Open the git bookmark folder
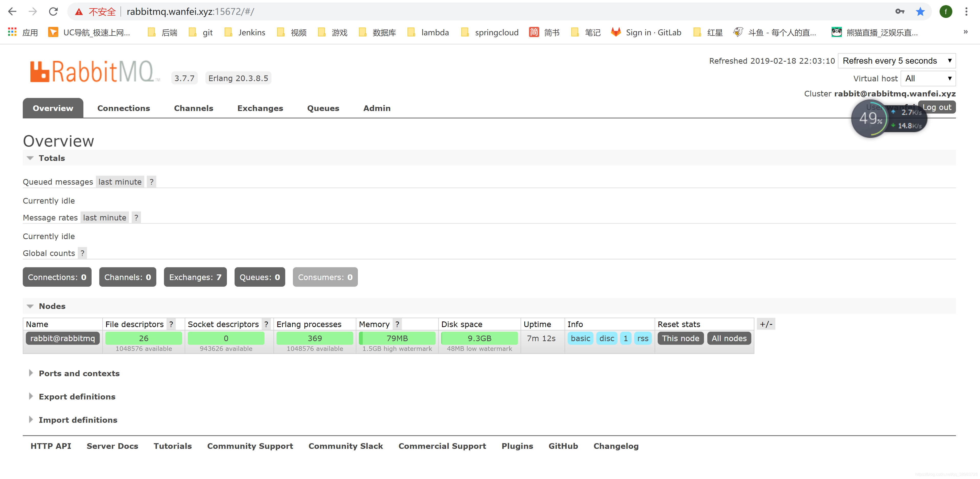 (x=201, y=32)
